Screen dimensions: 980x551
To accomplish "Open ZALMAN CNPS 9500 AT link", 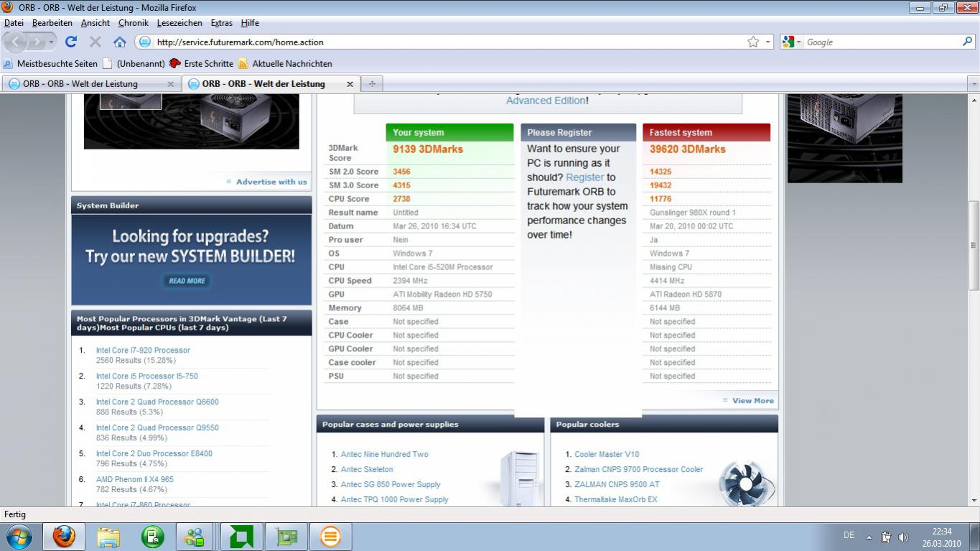I will click(617, 485).
